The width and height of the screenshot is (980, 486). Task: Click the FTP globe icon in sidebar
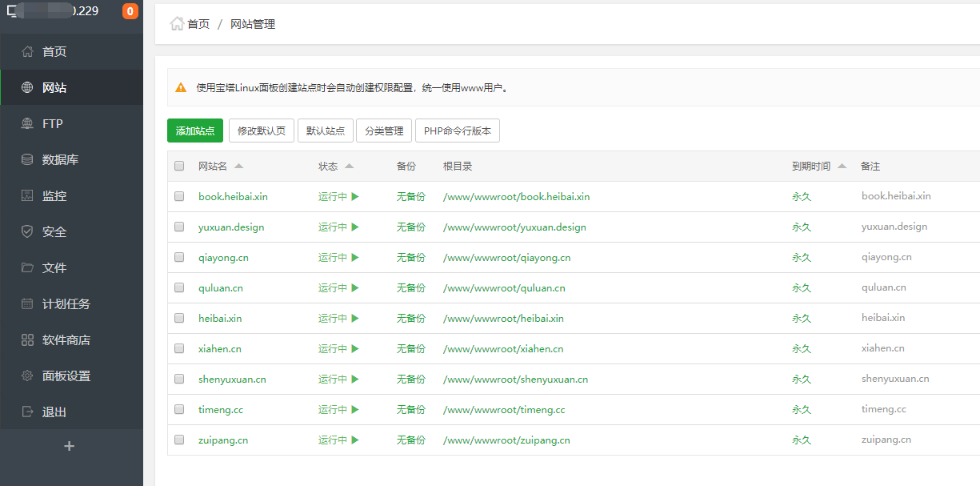tap(27, 124)
